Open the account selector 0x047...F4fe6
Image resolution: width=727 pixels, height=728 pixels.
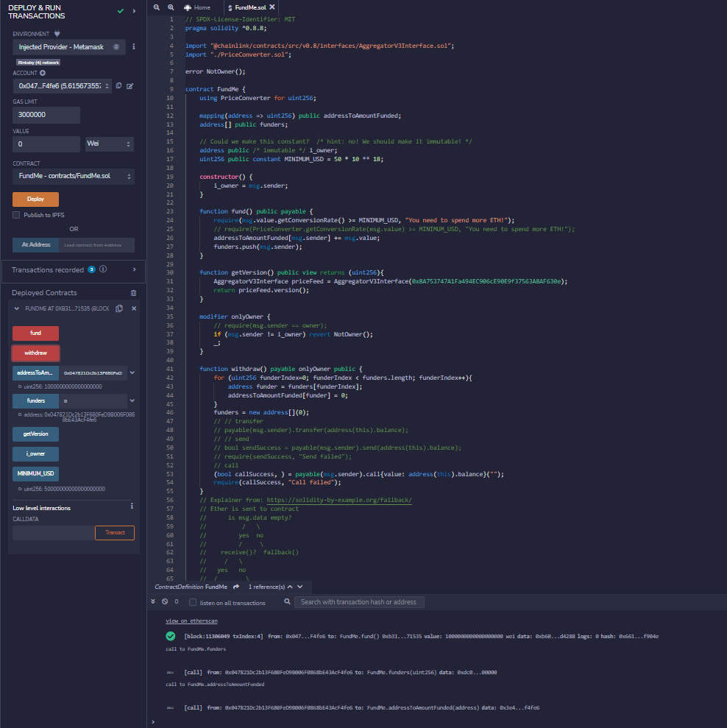(63, 86)
